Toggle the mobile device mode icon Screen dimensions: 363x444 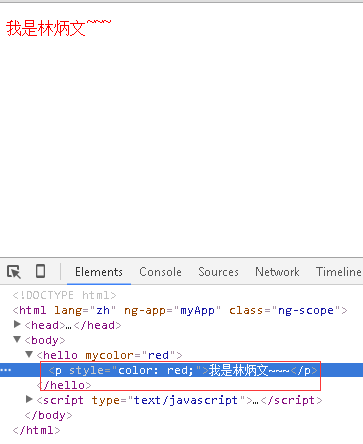(40, 271)
